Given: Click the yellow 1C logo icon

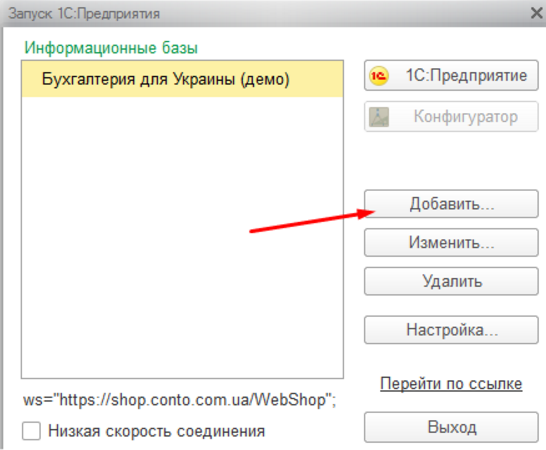Looking at the screenshot, I should point(379,76).
